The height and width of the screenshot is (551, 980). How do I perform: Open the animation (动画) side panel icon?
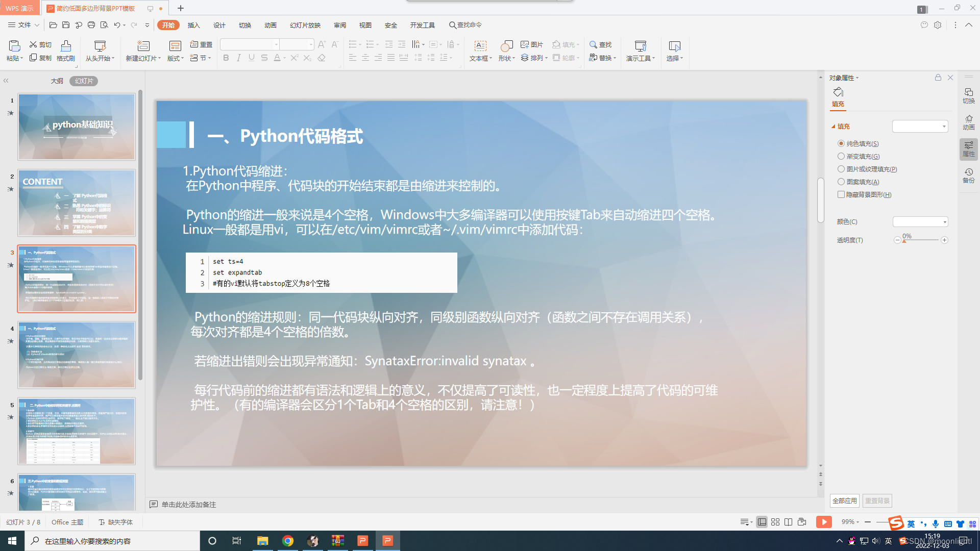pos(968,122)
